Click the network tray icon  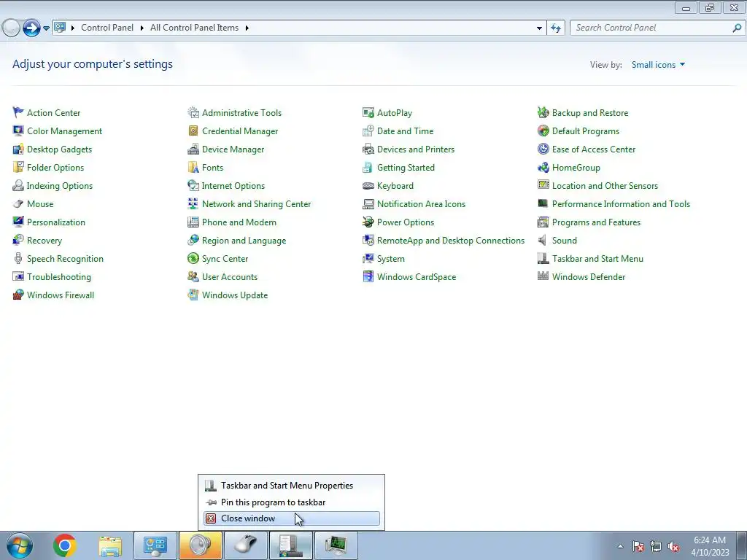tap(656, 546)
